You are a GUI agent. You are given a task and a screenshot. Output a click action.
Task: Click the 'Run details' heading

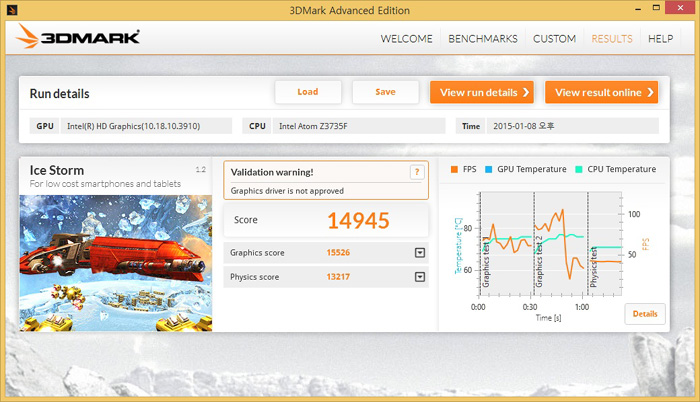click(59, 94)
